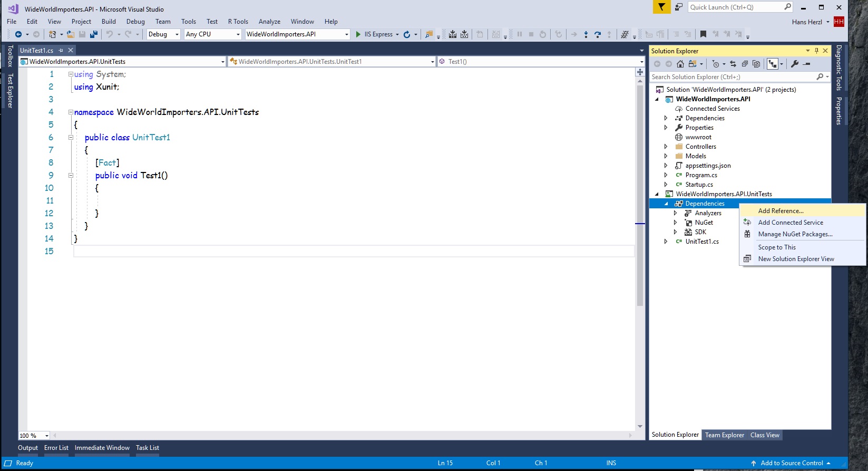Viewport: 868px width, 471px height.
Task: Toggle auto-hide pin on Solution Explorer
Action: [816, 51]
